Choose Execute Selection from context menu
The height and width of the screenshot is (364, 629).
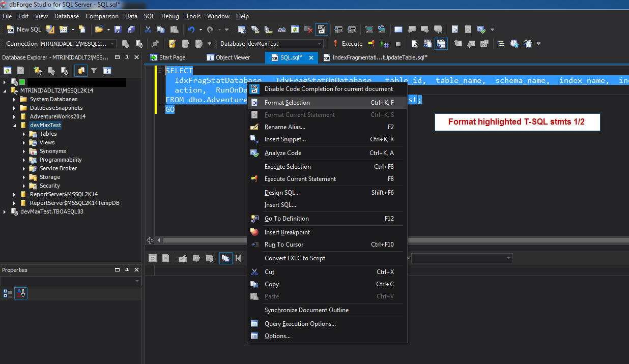point(327,167)
